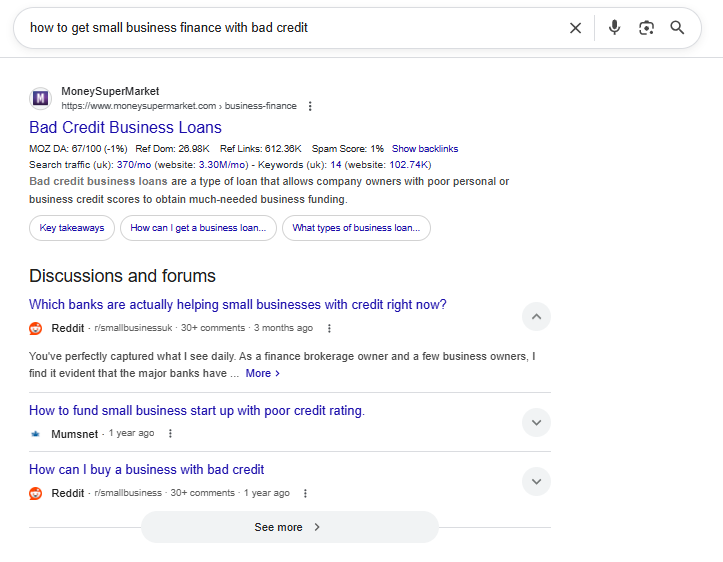Click the More link in the Reddit snippet
The image size is (723, 562).
point(262,373)
